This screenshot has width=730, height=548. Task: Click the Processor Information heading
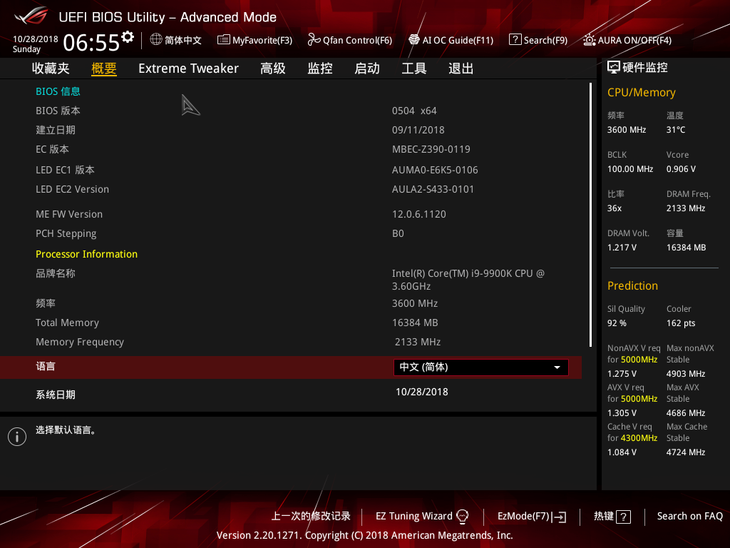pyautogui.click(x=87, y=254)
